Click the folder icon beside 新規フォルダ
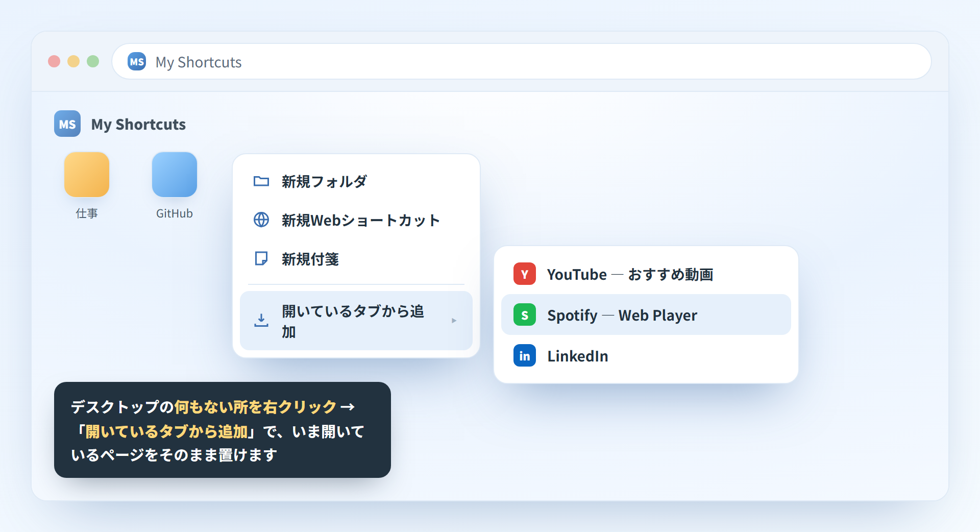 point(261,181)
